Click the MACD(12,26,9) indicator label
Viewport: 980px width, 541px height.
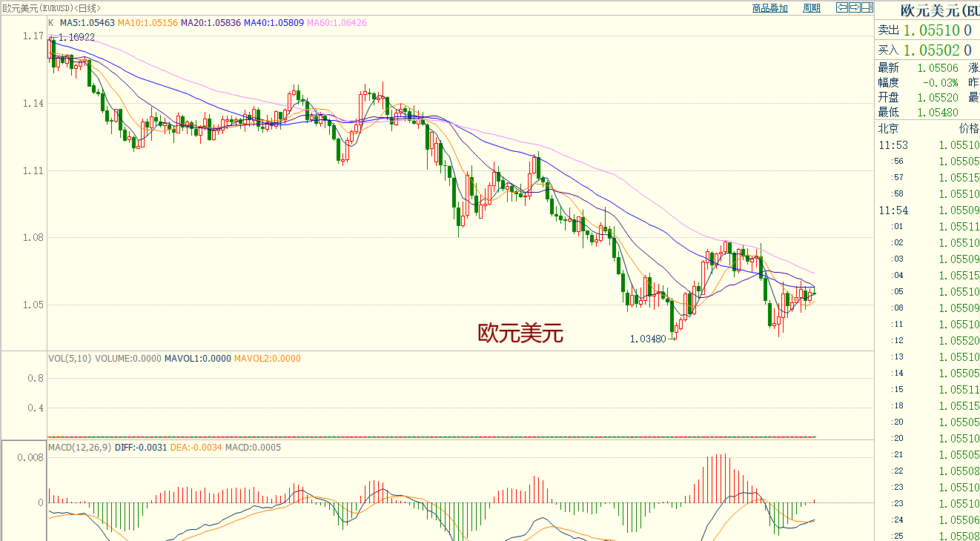pos(79,448)
